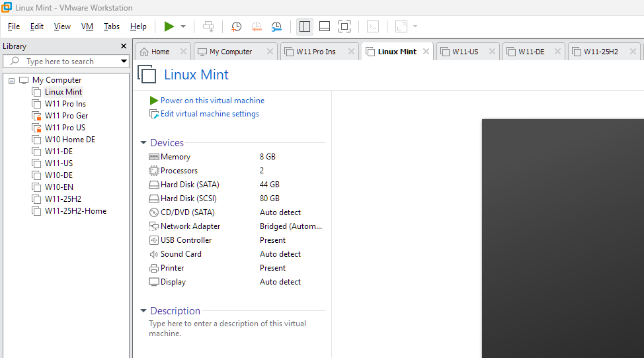Collapse the Devices section
Viewport: 644px width, 358px height.
(x=143, y=143)
